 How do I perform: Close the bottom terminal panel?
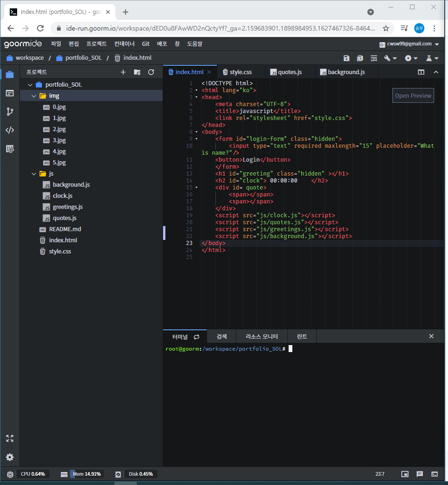click(431, 336)
